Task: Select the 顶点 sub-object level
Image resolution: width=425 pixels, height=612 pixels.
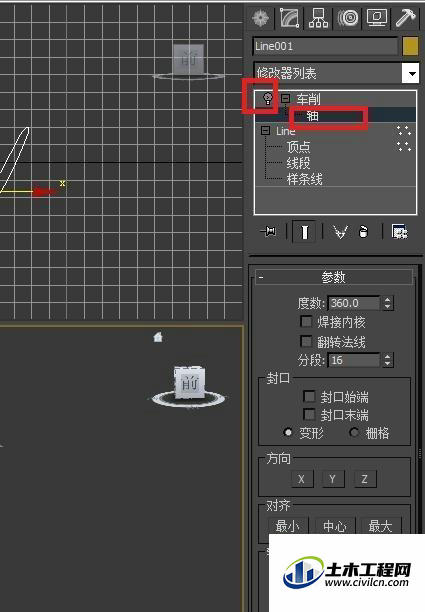Action: pos(299,147)
